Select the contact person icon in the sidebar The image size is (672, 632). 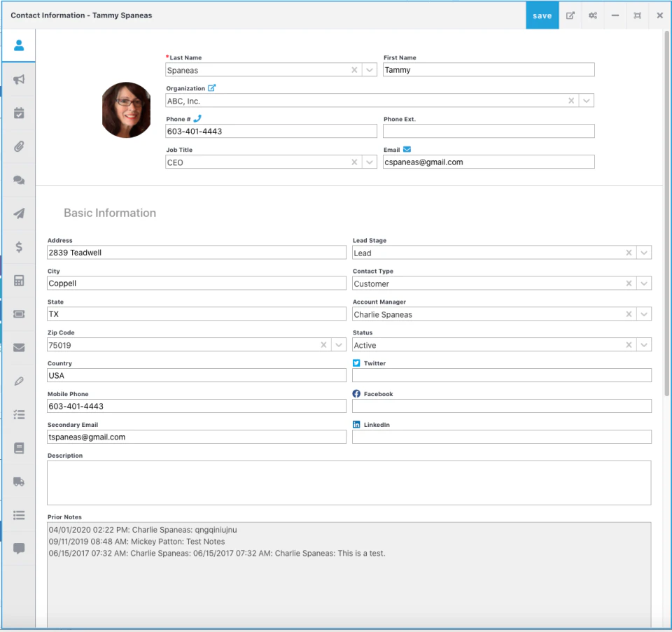click(x=18, y=45)
